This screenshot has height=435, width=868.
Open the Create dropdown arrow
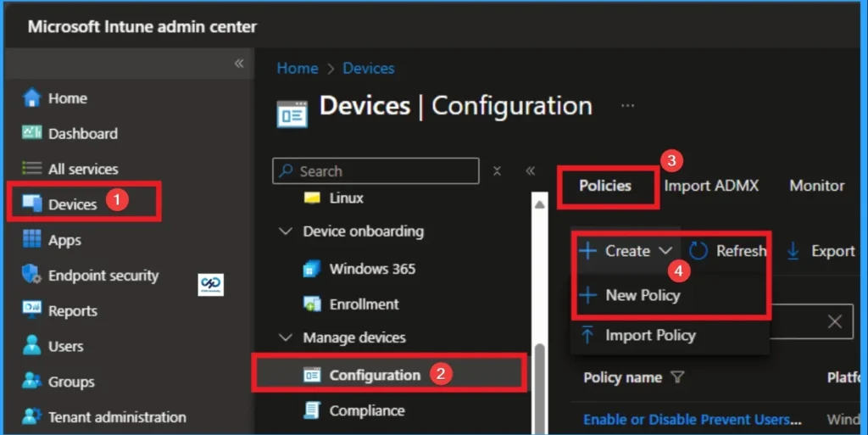665,251
